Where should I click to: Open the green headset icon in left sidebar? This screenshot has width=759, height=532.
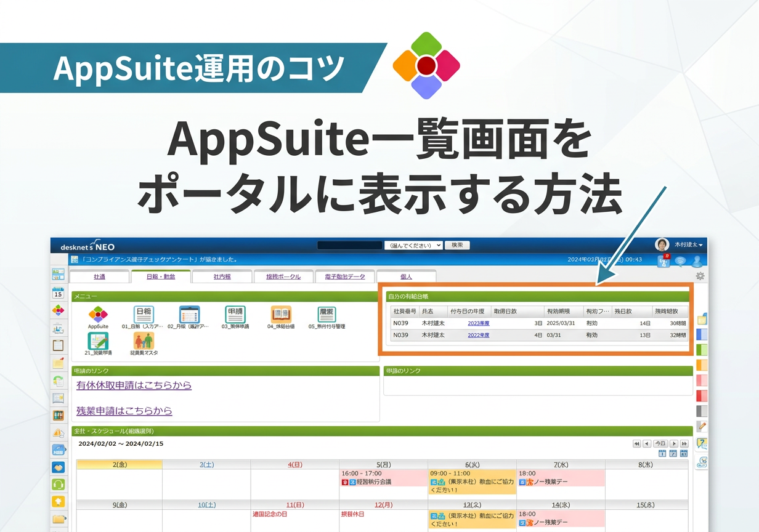(58, 485)
